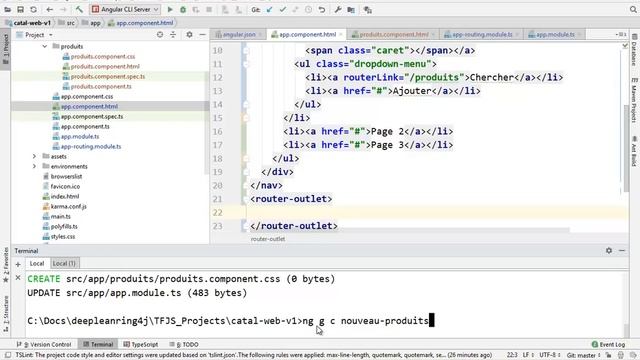Toggle fold marker at line 11
Image resolution: width=640 pixels, height=360 pixels.
(x=246, y=64)
